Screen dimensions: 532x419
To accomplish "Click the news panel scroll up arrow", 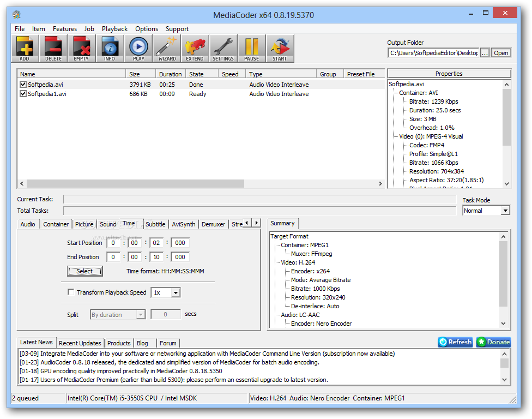I will pos(505,354).
